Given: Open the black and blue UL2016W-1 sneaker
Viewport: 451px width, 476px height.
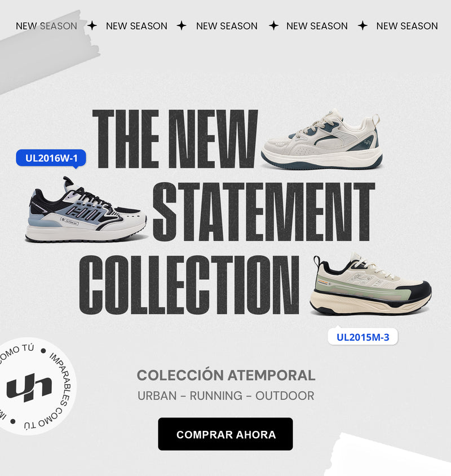Looking at the screenshot, I should 86,210.
